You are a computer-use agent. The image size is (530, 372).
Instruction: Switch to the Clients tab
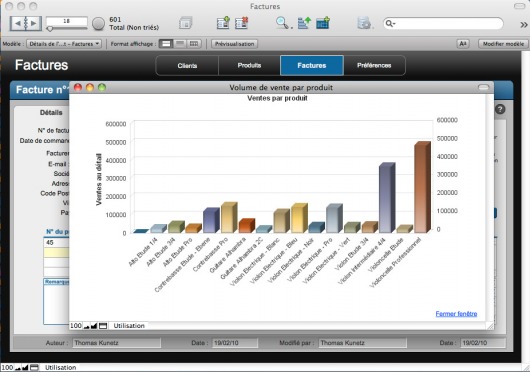coord(187,66)
